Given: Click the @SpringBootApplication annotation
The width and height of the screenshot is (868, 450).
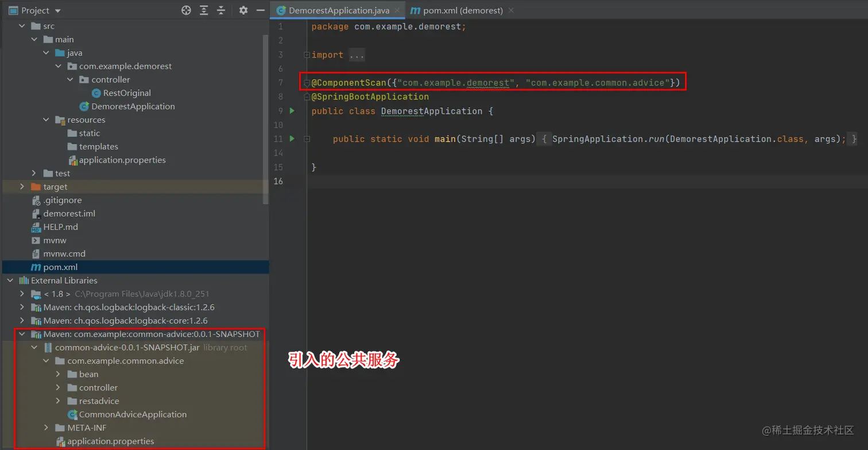Looking at the screenshot, I should [x=370, y=97].
